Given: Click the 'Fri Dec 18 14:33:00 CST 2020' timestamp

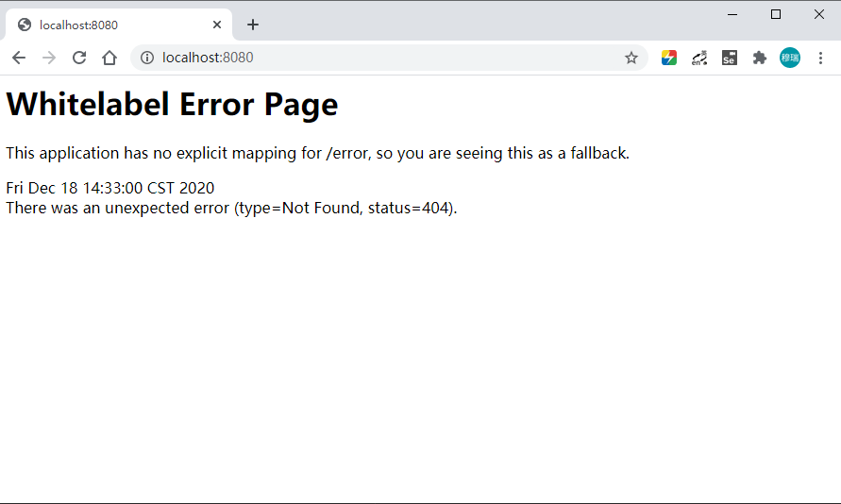Looking at the screenshot, I should coord(109,188).
